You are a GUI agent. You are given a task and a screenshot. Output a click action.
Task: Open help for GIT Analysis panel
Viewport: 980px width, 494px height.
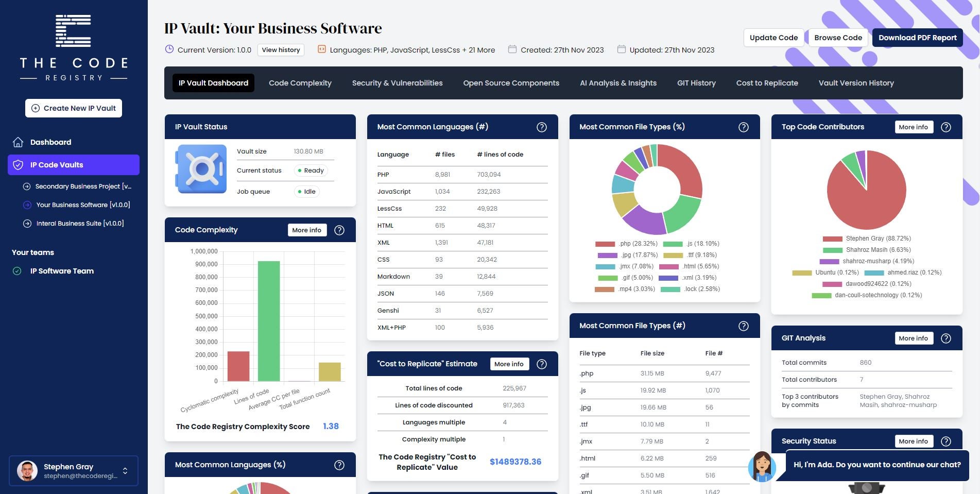click(946, 338)
